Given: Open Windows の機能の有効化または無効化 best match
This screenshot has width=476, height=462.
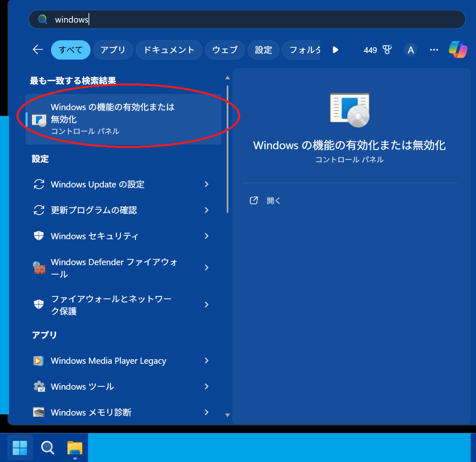Looking at the screenshot, I should click(x=112, y=118).
